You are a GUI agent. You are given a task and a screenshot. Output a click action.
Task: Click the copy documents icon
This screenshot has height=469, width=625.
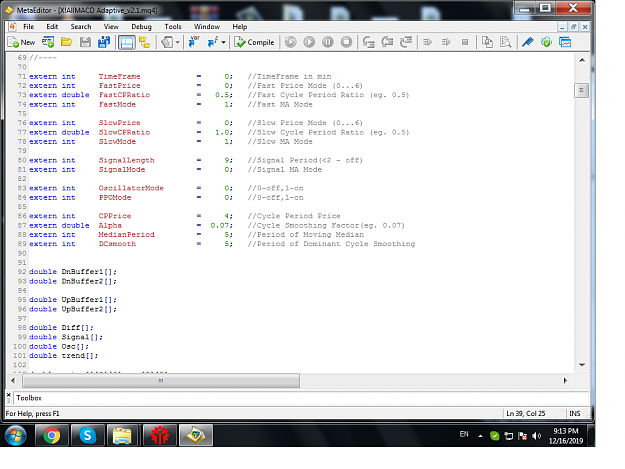coord(487,42)
